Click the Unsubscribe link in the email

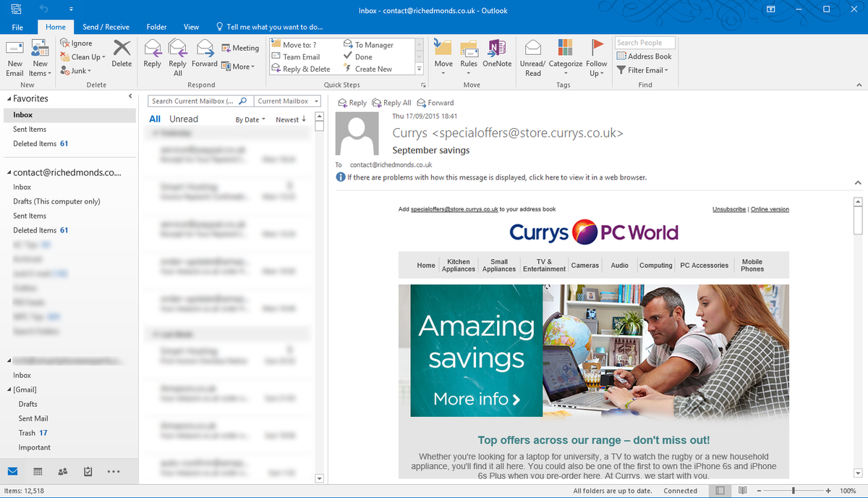click(x=728, y=209)
